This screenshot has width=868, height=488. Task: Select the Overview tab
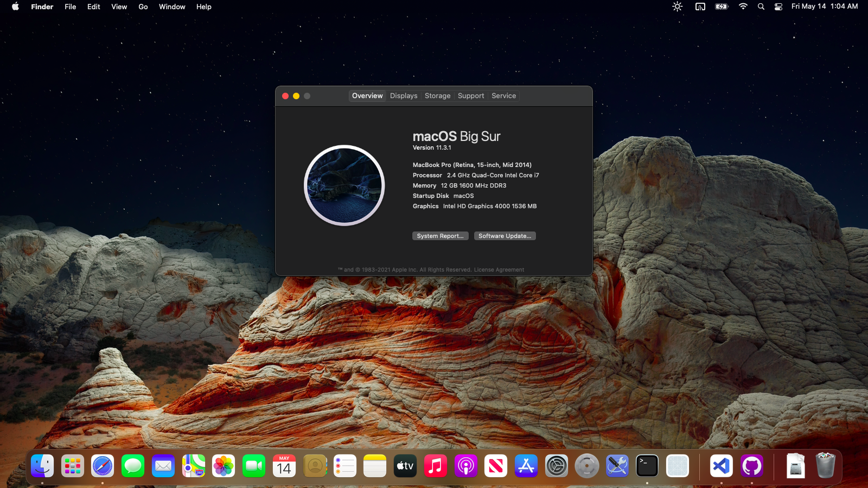click(367, 95)
